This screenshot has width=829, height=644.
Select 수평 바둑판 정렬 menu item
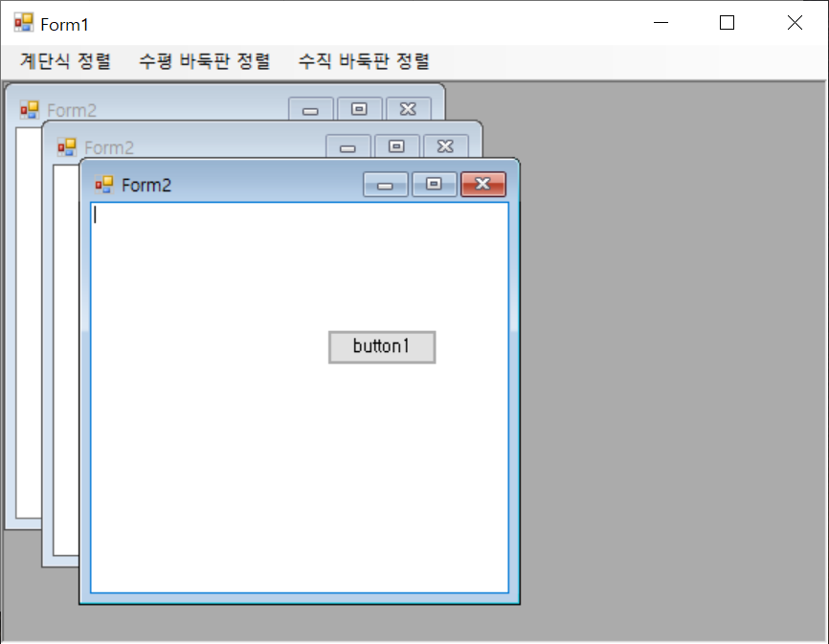tap(205, 61)
